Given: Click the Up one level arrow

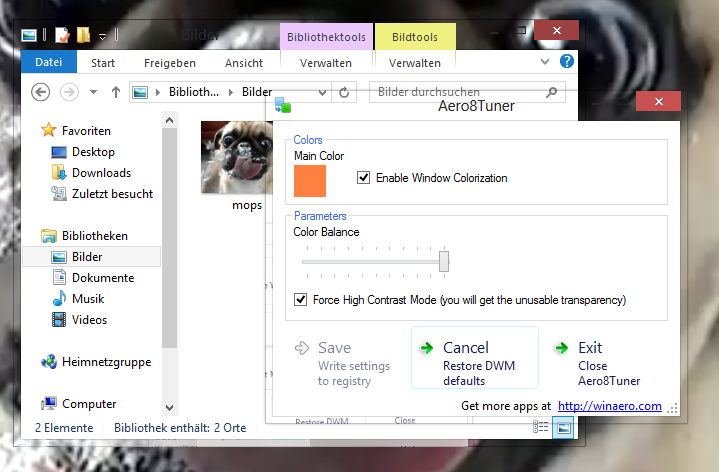Looking at the screenshot, I should pyautogui.click(x=116, y=92).
